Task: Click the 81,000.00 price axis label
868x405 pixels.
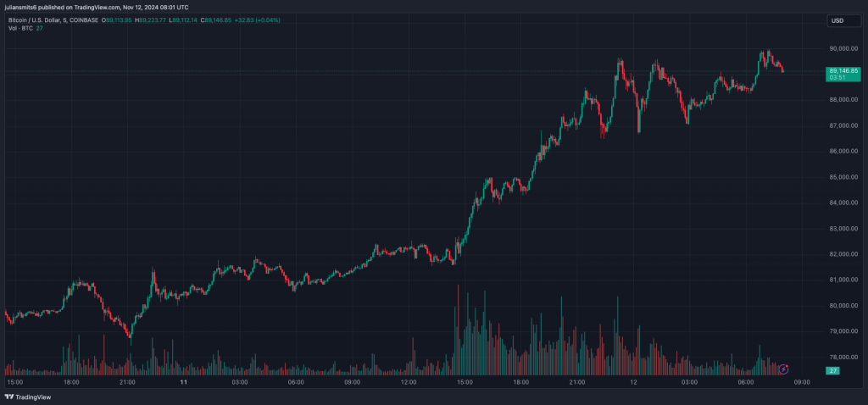Action: click(x=843, y=280)
